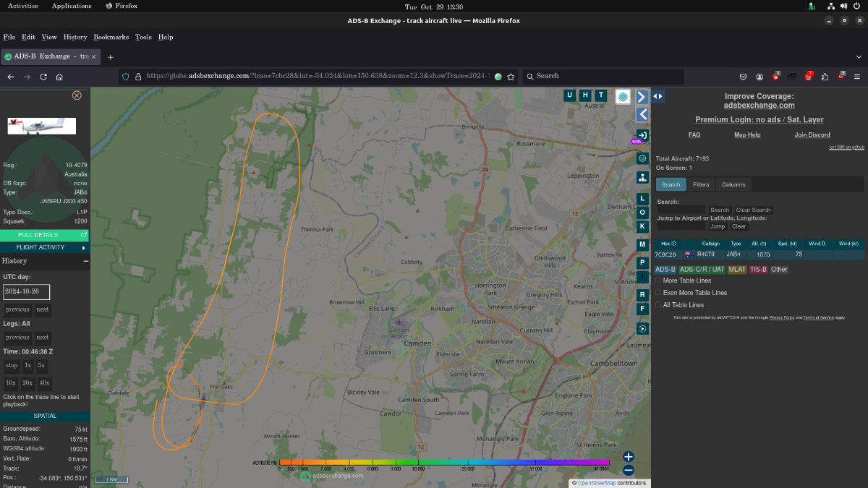Select the Search tab in sidebar
The image size is (868, 488).
671,184
